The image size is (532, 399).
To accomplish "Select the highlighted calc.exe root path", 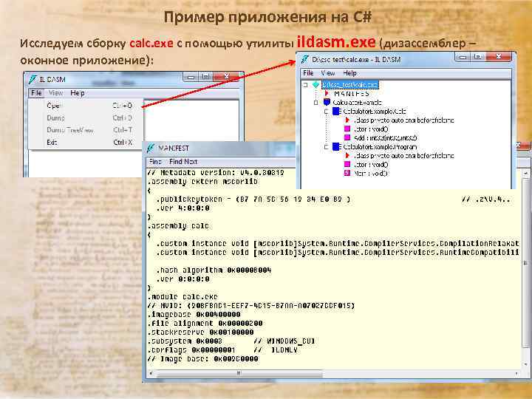I will (x=349, y=84).
